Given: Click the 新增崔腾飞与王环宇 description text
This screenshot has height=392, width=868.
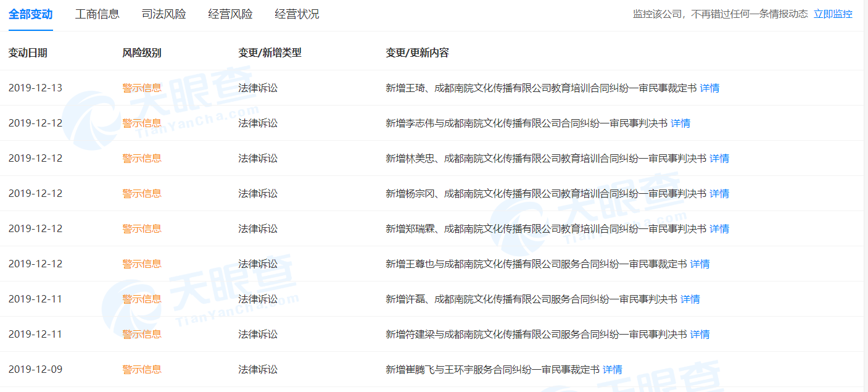Looking at the screenshot, I should tap(493, 369).
